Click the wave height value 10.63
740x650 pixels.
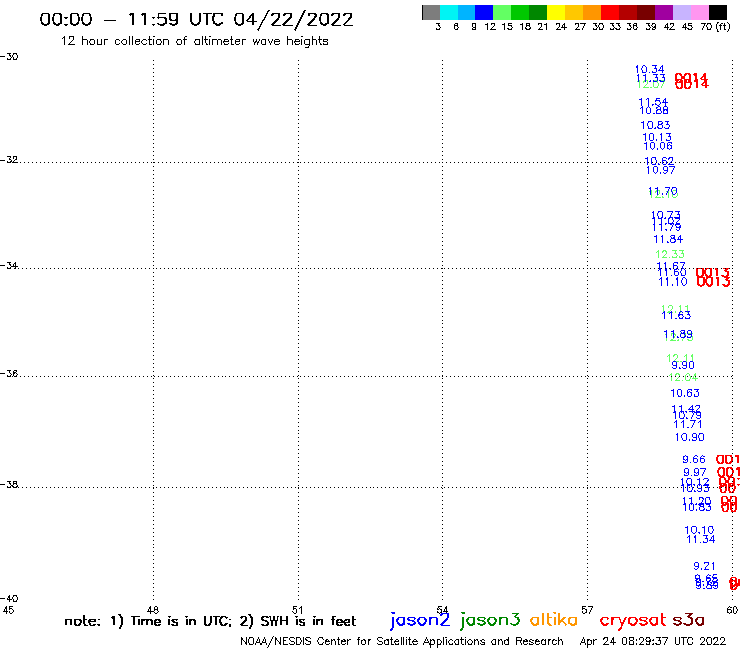[685, 393]
